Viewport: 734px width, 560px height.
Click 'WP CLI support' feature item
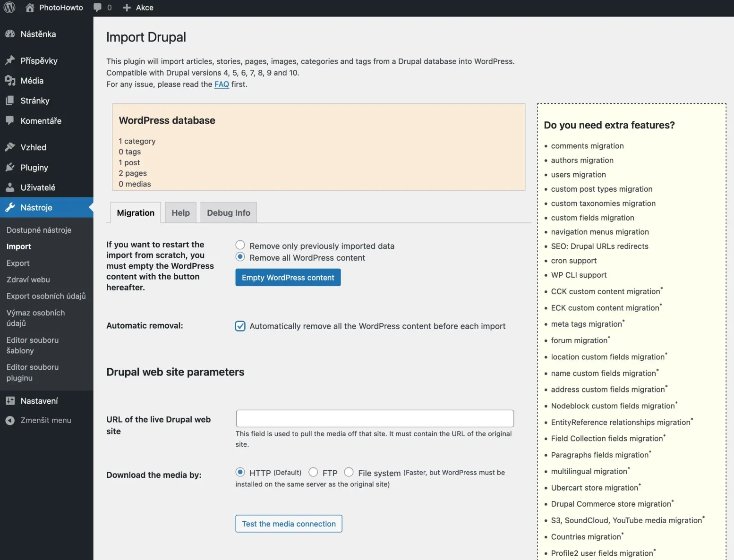[x=579, y=275]
